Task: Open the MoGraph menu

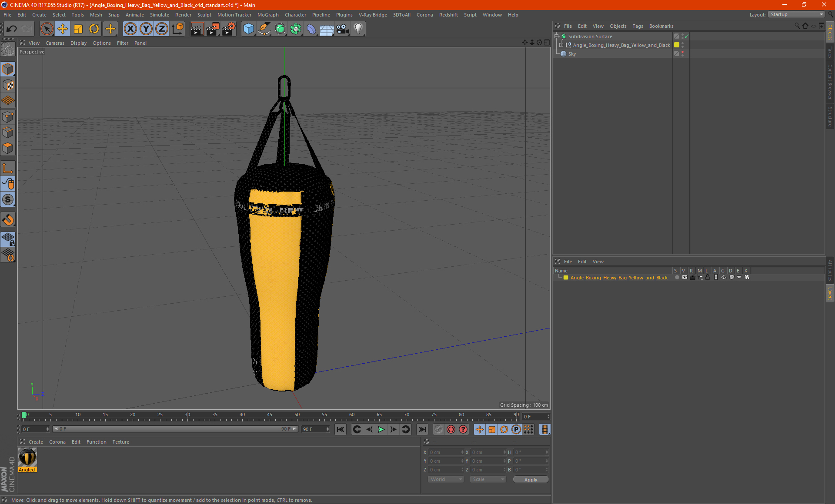Action: tap(268, 15)
